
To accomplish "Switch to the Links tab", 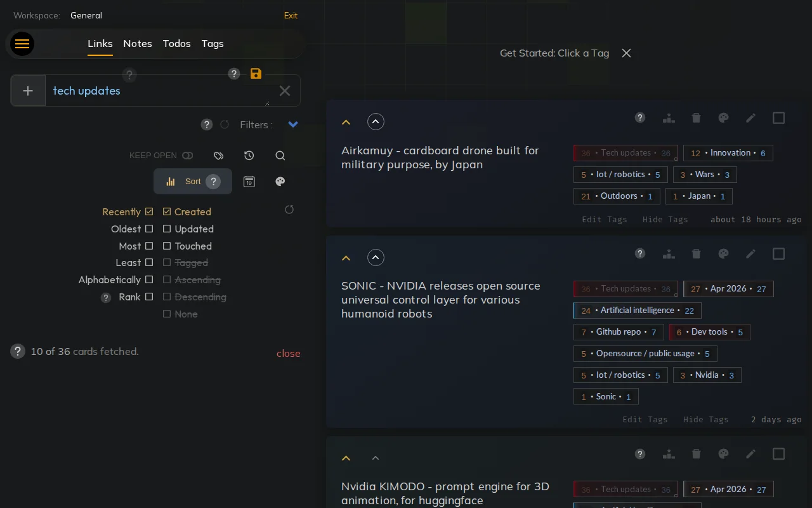I will pyautogui.click(x=100, y=44).
